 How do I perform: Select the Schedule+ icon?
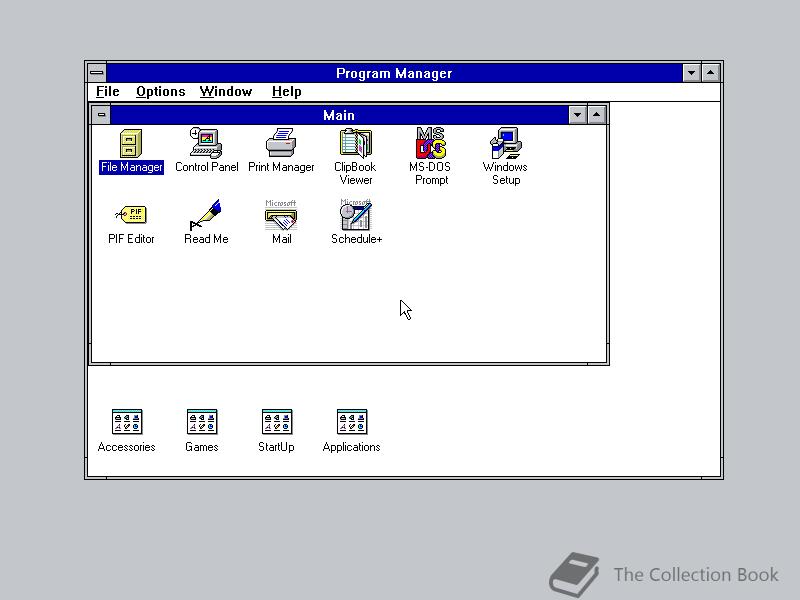click(356, 215)
